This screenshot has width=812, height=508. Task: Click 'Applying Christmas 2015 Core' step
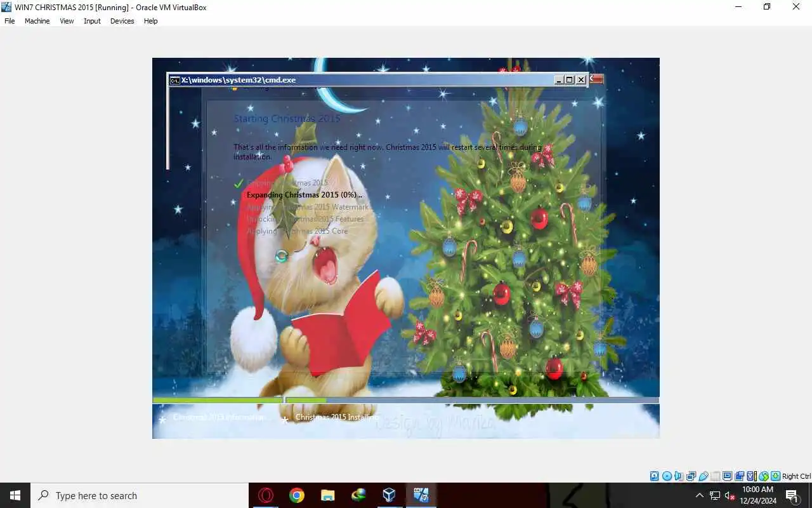pos(298,231)
